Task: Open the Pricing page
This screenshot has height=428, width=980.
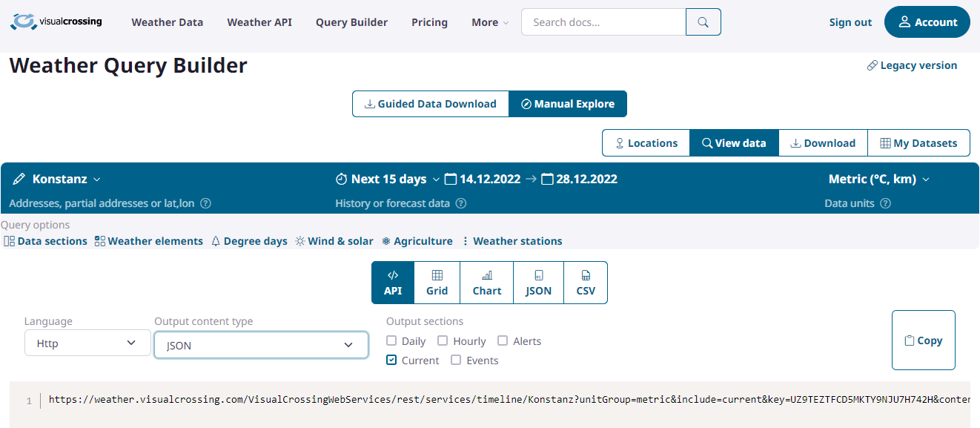Action: [430, 22]
